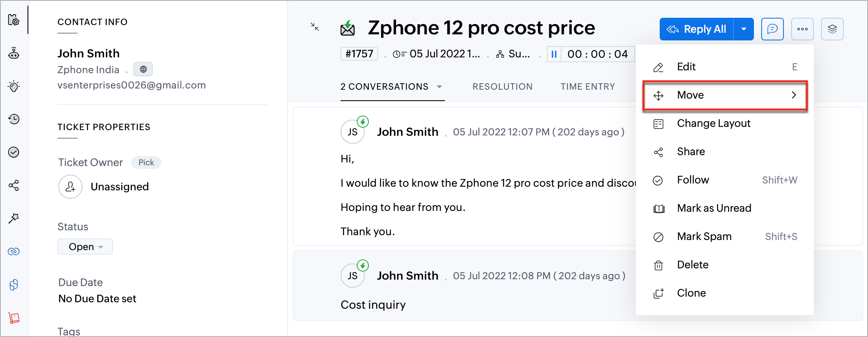Select Mark Spam from the menu
Viewport: 868px width, 337px height.
(704, 236)
